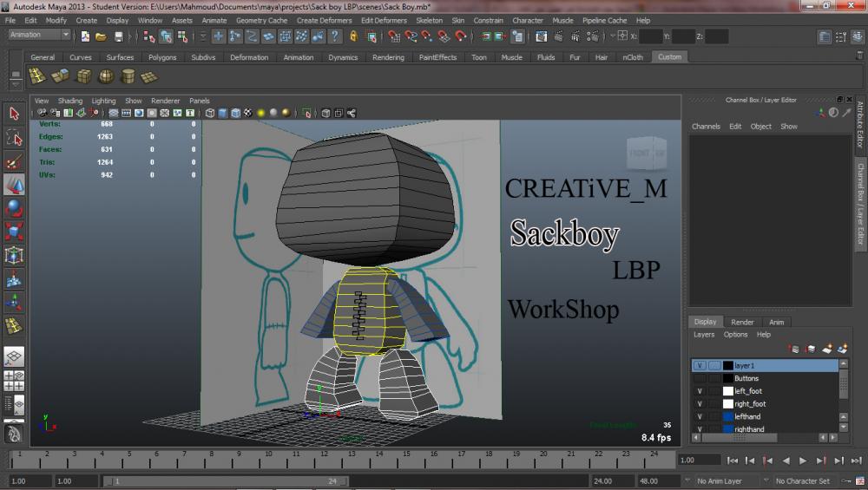Activate the Move tool cone icon
868x490 pixels.
coord(15,185)
